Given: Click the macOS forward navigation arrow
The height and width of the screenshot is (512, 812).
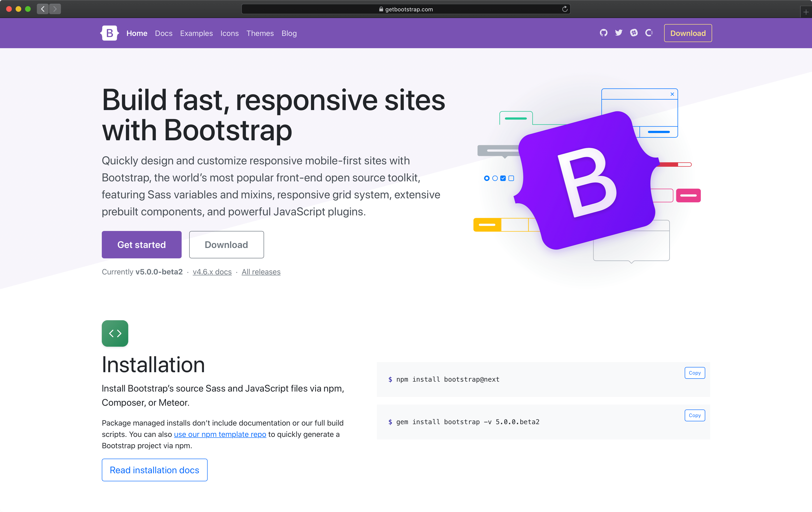Looking at the screenshot, I should [56, 9].
